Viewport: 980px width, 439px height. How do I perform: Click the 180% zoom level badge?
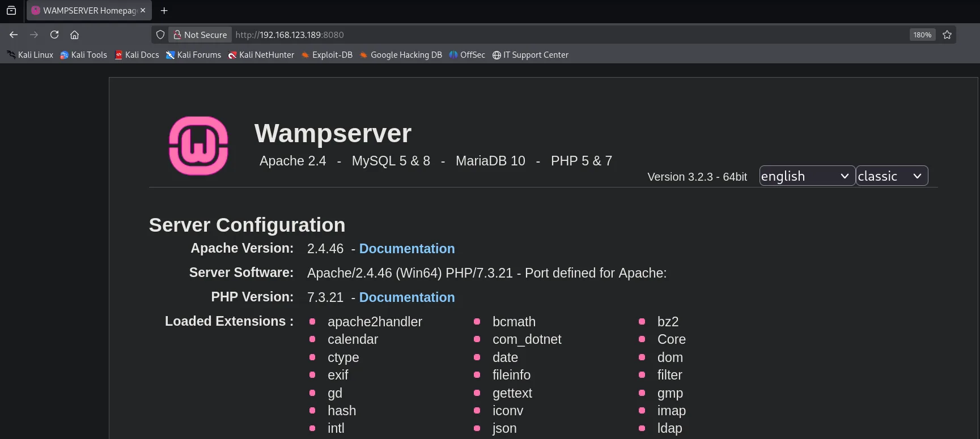[x=922, y=35]
